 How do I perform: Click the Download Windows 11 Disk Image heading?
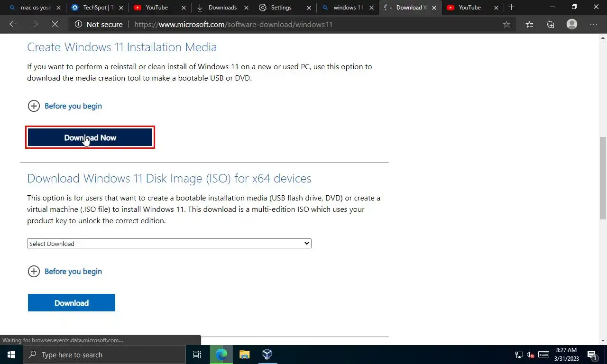click(x=169, y=178)
